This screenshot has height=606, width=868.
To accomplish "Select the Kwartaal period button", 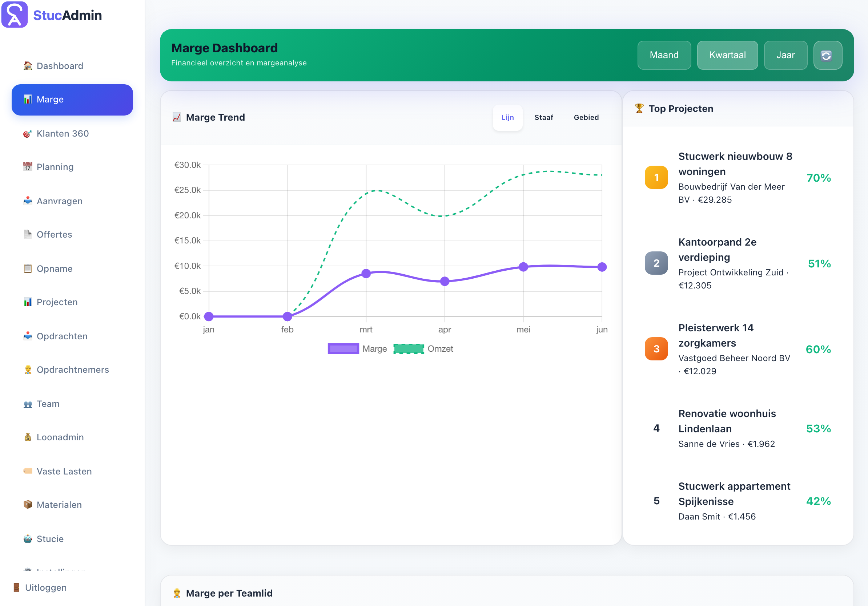I will [727, 55].
